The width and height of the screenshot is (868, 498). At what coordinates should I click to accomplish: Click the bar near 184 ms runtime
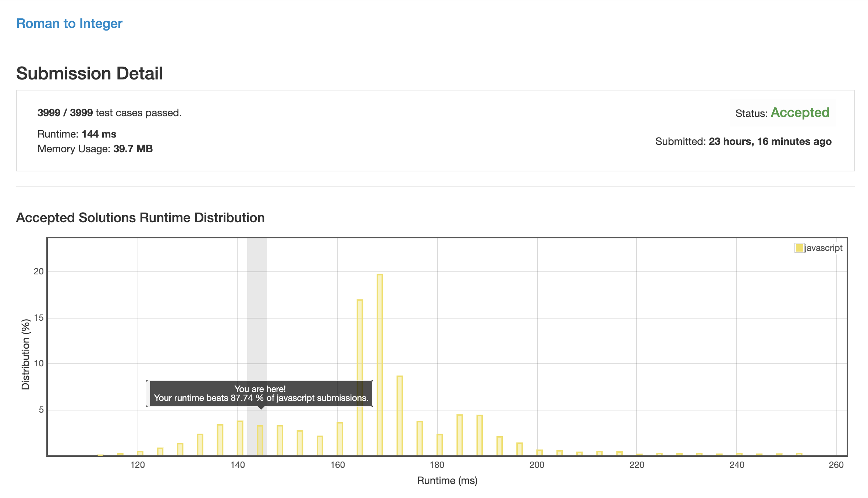click(460, 435)
